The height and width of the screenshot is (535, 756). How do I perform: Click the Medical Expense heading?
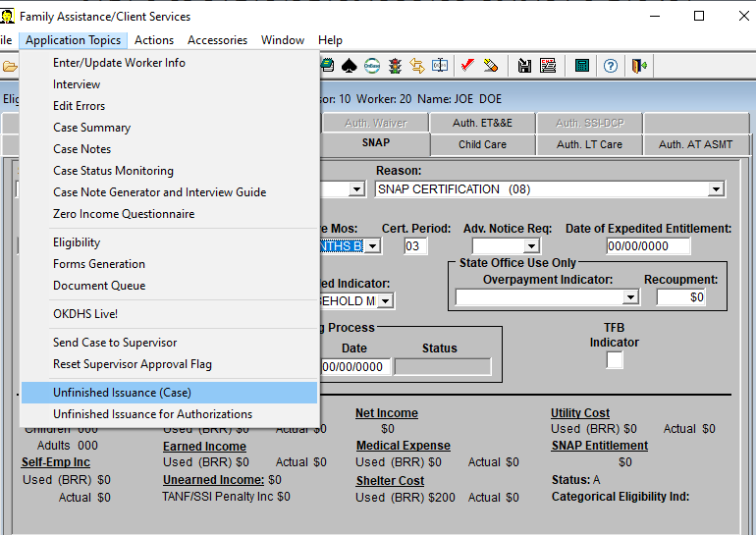tap(404, 446)
